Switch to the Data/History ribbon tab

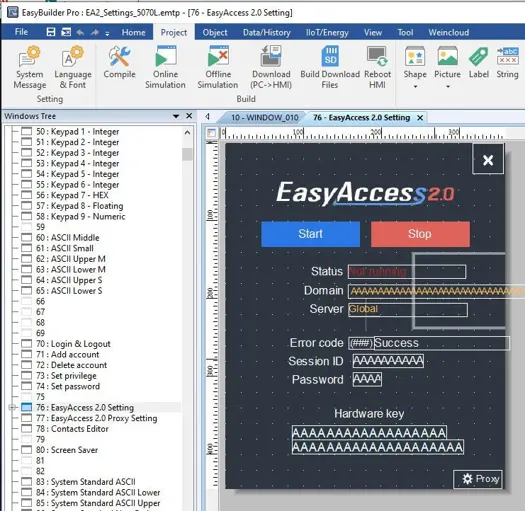267,32
